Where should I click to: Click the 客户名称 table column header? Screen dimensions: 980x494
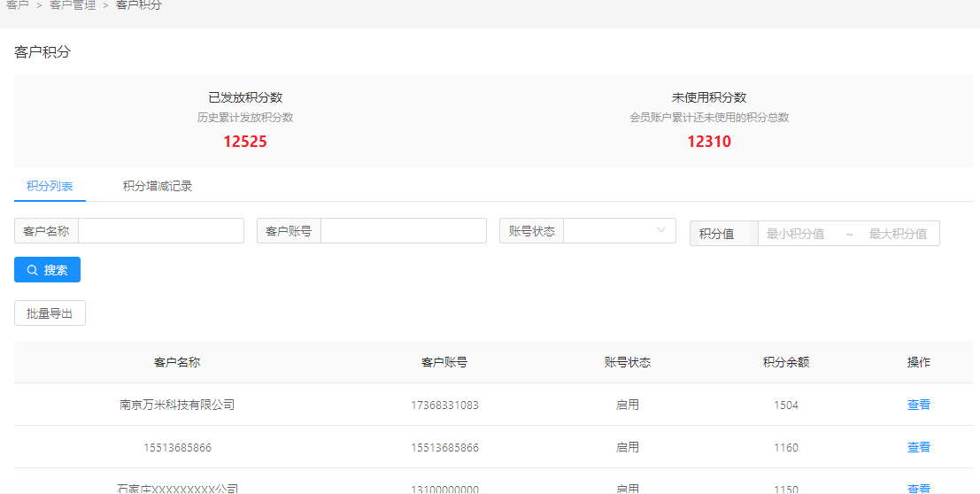click(177, 362)
